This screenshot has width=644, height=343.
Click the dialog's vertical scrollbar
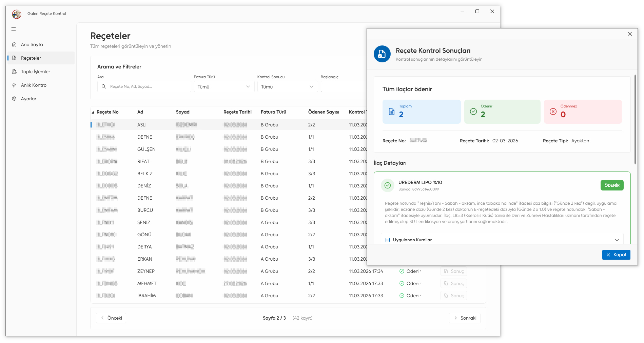(x=635, y=119)
